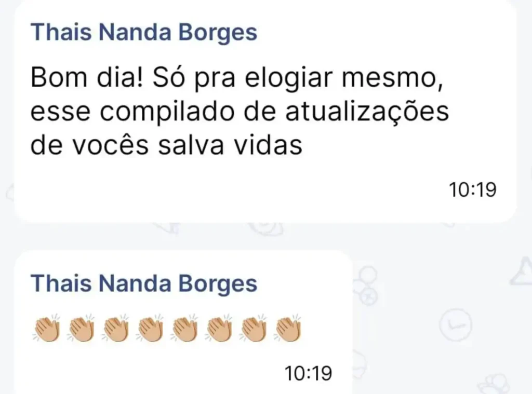Tap the seventh clapping hands emoji

click(253, 329)
